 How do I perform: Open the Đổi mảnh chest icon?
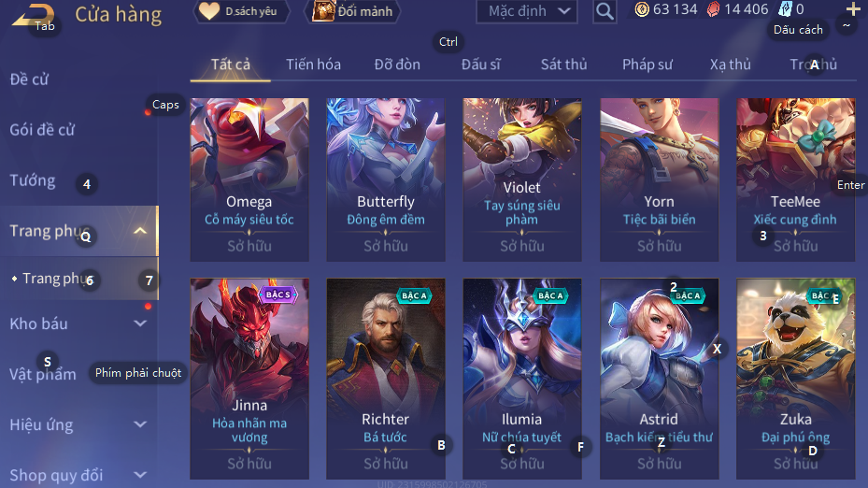coord(324,11)
